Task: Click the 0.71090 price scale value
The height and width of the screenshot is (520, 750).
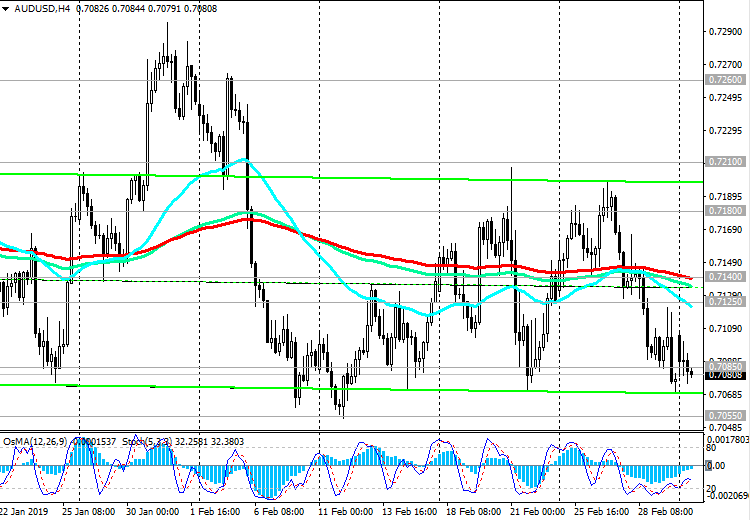Action: coord(725,329)
